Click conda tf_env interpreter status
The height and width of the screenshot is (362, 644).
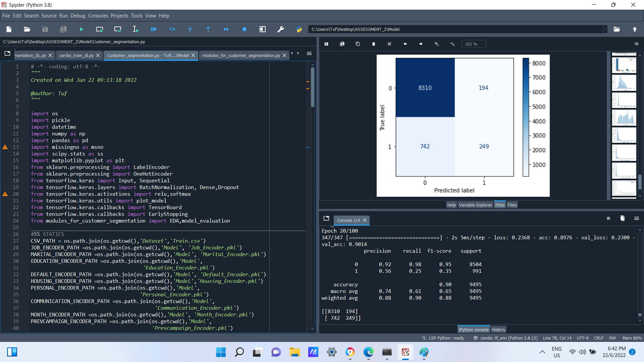click(505, 338)
